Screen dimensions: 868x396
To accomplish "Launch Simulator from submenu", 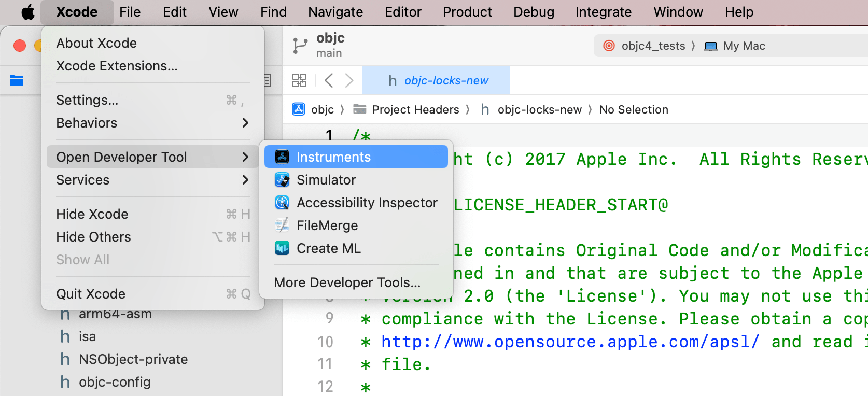I will pyautogui.click(x=356, y=180).
